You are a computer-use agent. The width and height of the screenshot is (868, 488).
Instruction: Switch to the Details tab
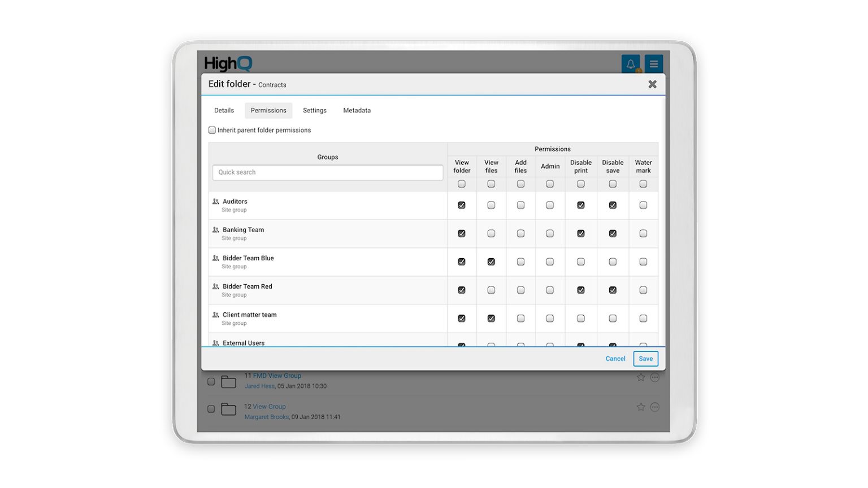point(224,110)
